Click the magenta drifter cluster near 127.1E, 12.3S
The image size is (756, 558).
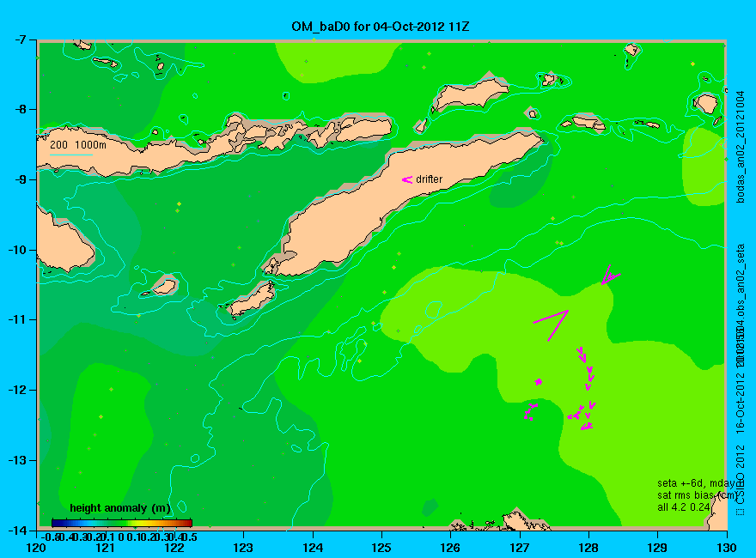530,412
